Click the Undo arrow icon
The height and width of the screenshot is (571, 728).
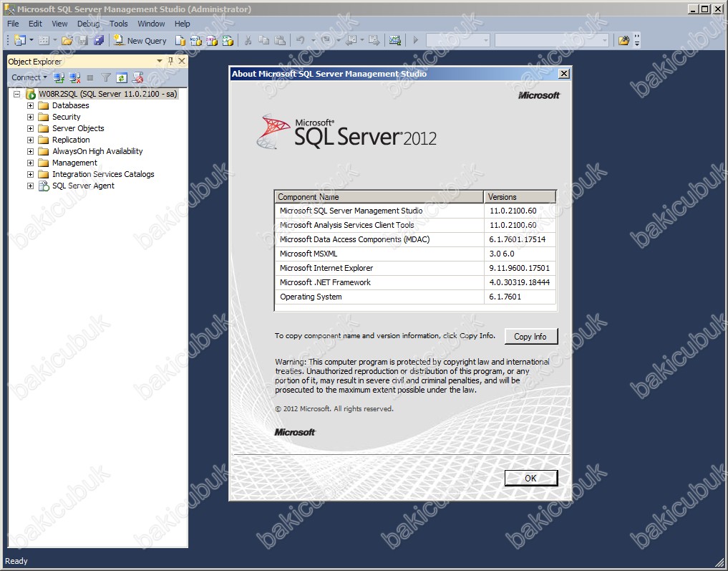pyautogui.click(x=300, y=40)
